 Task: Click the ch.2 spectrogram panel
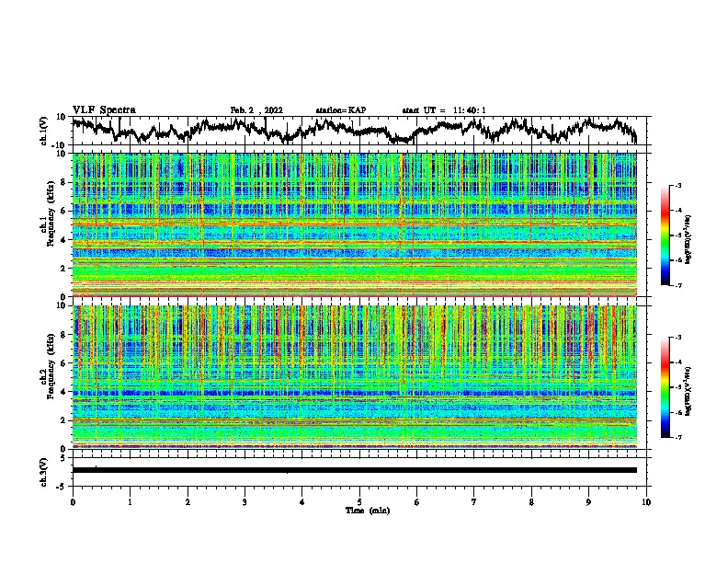tap(354, 377)
